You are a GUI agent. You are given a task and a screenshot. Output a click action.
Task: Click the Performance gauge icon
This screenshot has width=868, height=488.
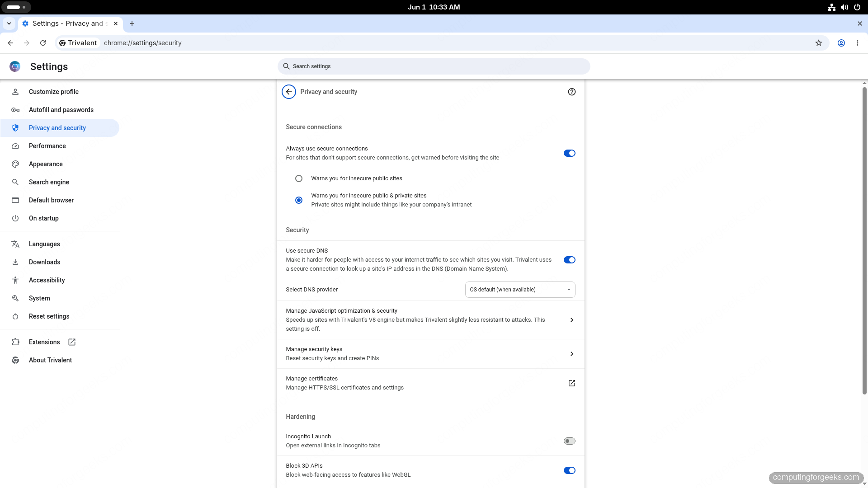click(15, 146)
